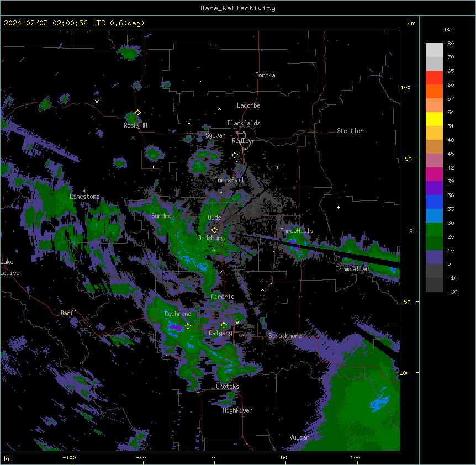Click the Didsbury city label
This screenshot has width=476, height=465.
pyautogui.click(x=211, y=238)
